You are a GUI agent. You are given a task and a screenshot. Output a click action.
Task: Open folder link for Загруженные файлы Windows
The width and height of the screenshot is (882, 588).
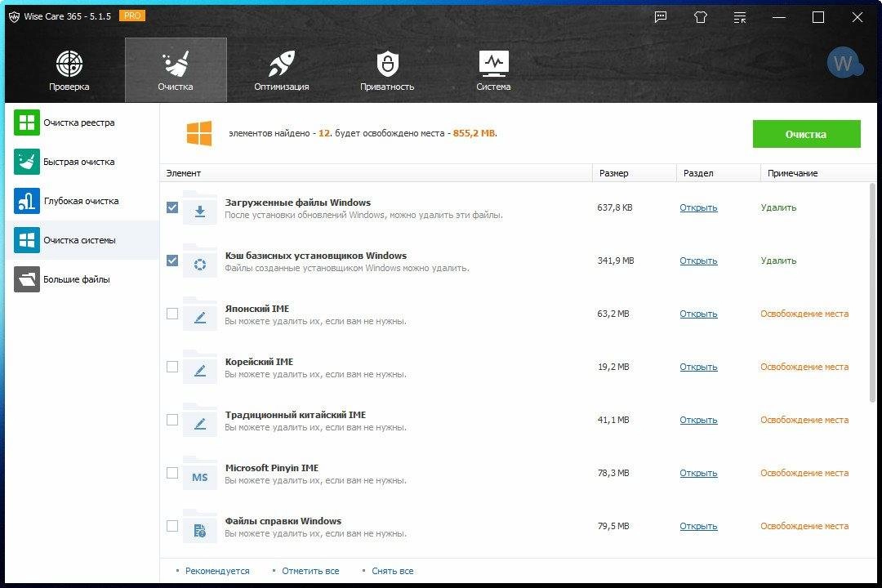click(698, 207)
